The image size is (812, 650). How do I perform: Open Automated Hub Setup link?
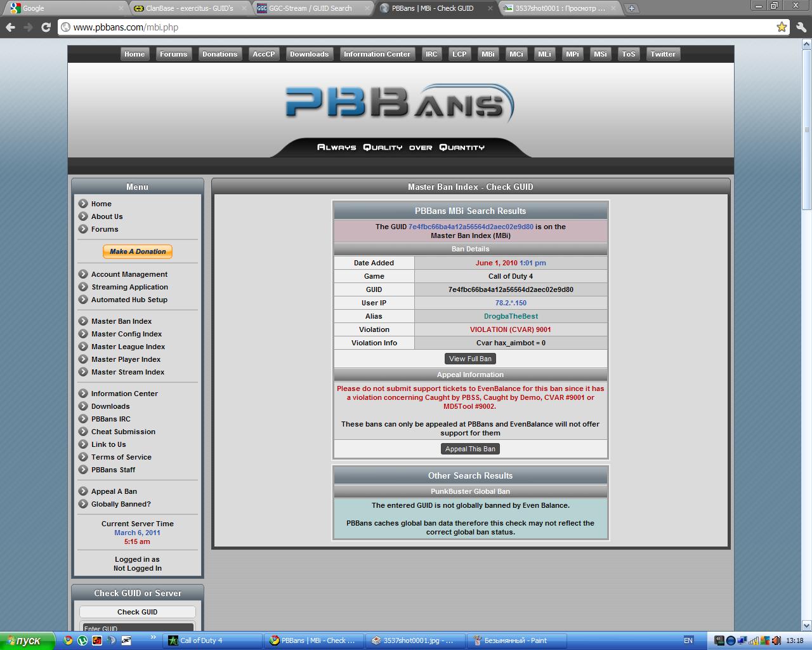129,300
